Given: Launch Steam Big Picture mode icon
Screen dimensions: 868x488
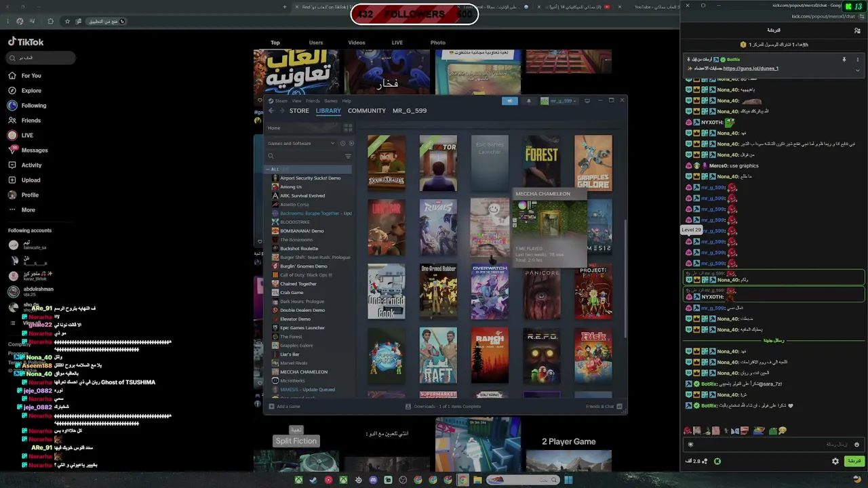Looking at the screenshot, I should tap(587, 101).
